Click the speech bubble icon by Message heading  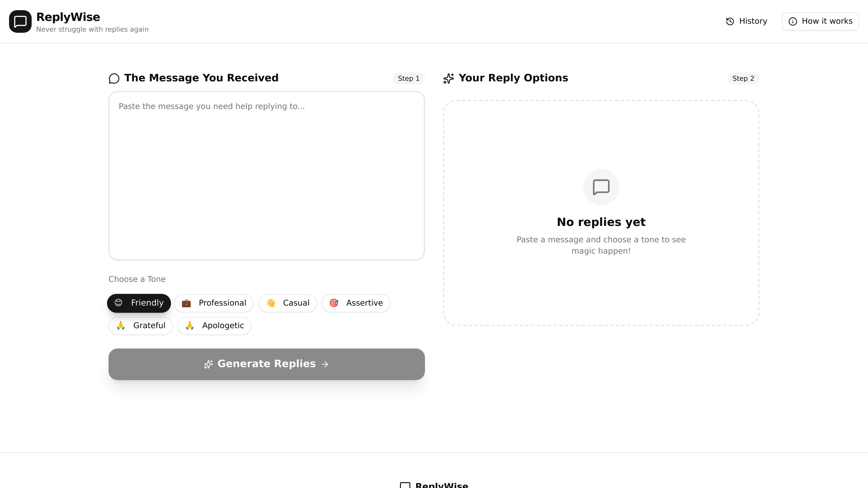pos(114,79)
